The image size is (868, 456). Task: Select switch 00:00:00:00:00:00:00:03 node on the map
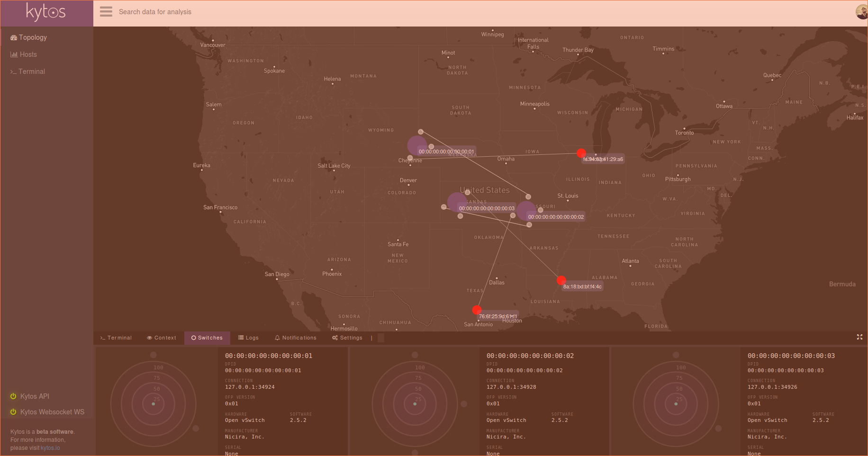tap(457, 202)
